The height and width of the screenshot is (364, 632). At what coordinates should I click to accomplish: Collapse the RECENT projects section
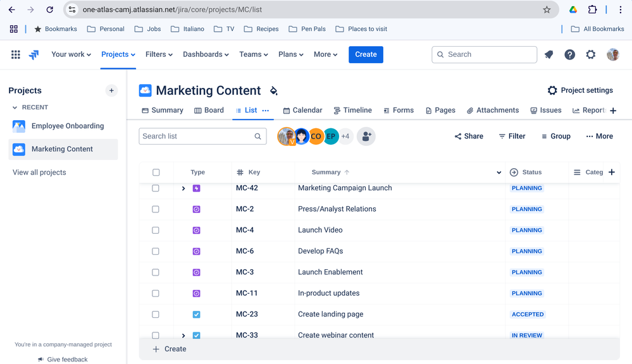point(15,107)
